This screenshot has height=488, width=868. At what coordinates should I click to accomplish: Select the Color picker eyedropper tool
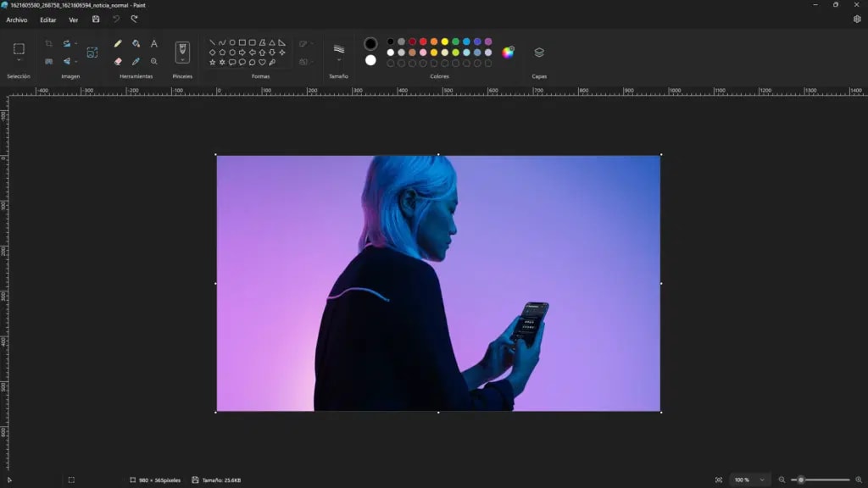click(x=136, y=61)
